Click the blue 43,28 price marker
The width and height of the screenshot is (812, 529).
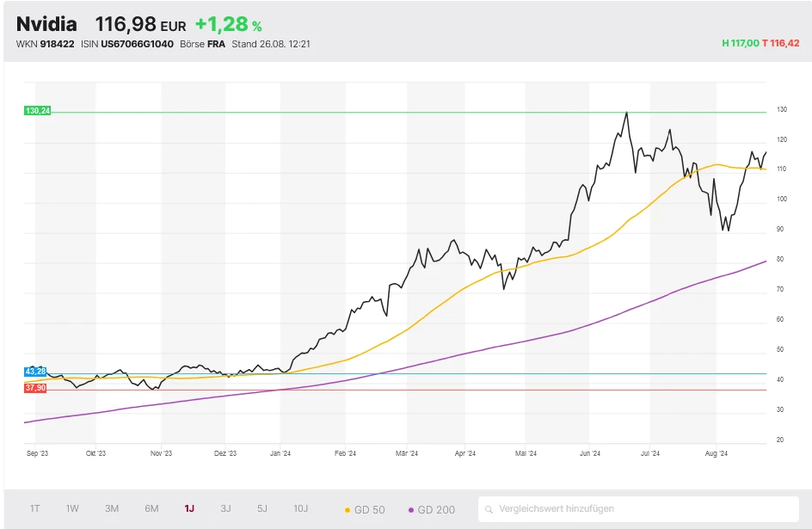[37, 371]
